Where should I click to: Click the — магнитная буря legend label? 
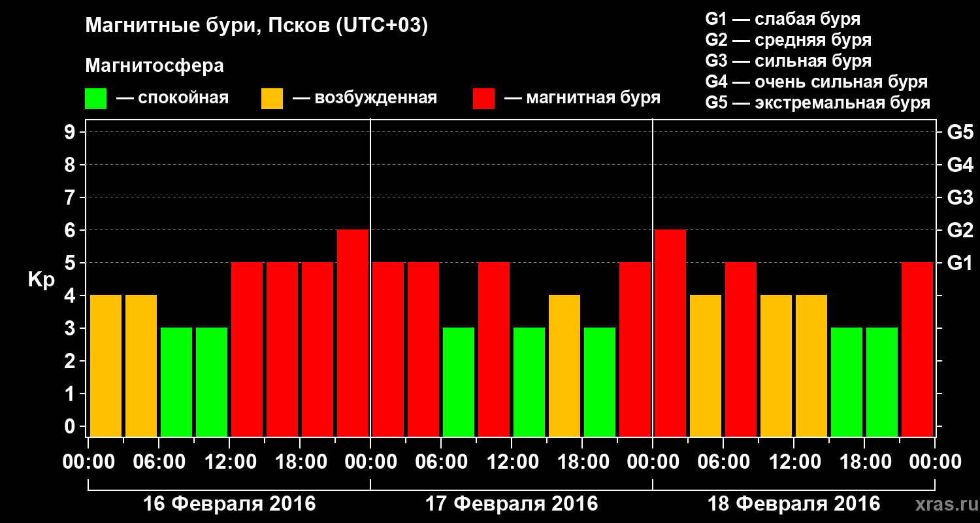tap(582, 99)
